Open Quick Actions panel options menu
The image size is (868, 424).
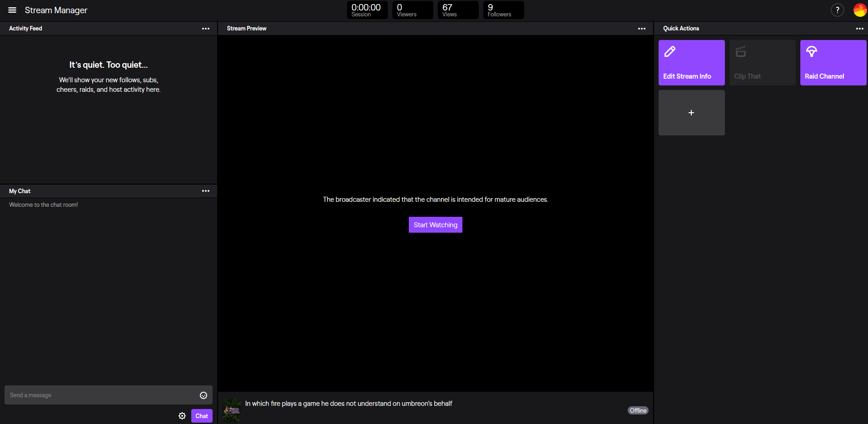tap(860, 29)
